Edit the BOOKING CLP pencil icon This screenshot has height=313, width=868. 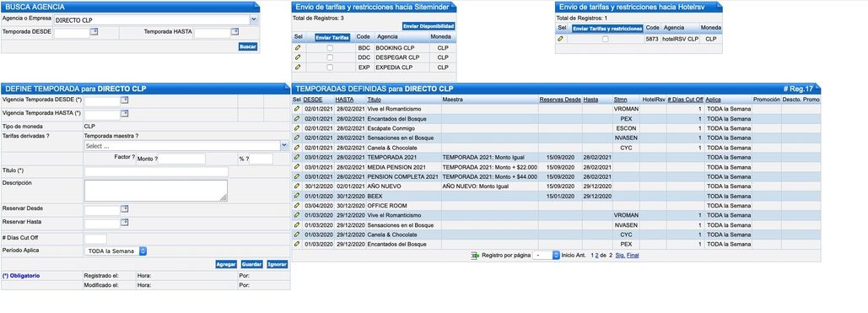tap(298, 48)
